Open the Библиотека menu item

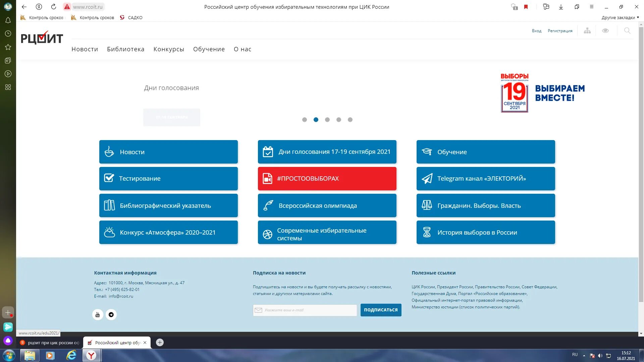pyautogui.click(x=126, y=49)
